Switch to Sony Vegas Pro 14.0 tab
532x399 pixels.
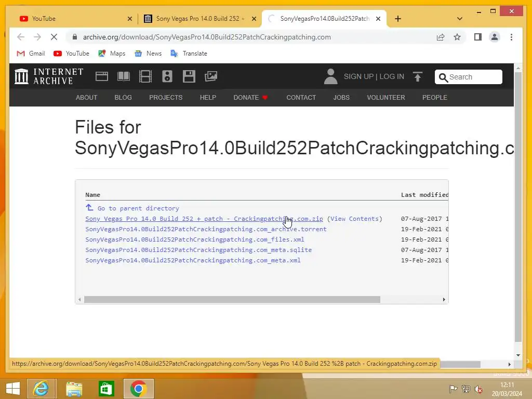pyautogui.click(x=200, y=19)
